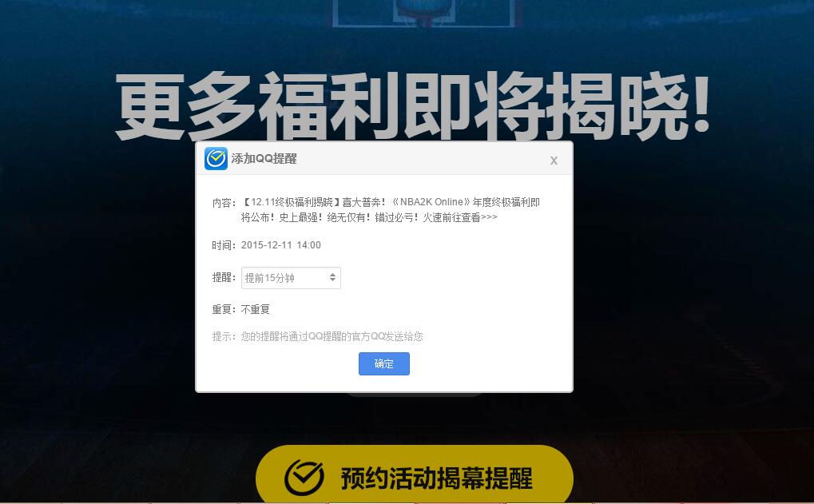
Task: Click the grey 提示 hint message
Action: (x=317, y=337)
